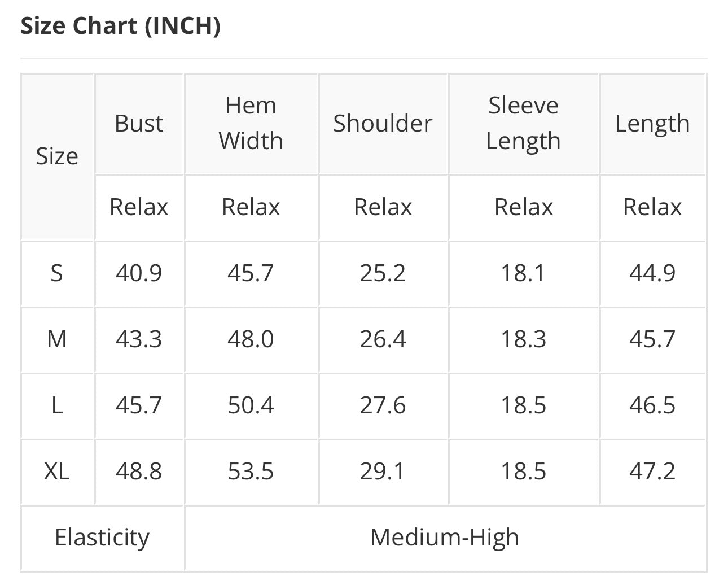
Task: Click the Sleeve Length column header
Action: 523,123
